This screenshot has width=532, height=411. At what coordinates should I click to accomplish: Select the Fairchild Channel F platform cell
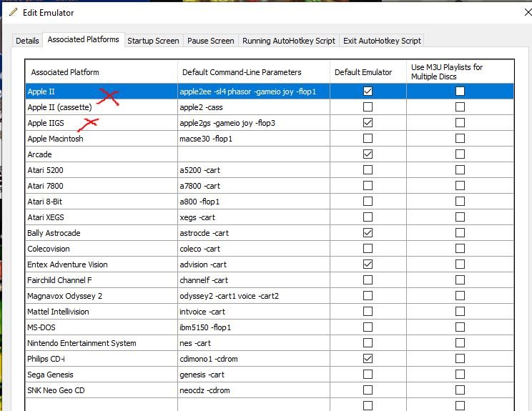point(102,280)
